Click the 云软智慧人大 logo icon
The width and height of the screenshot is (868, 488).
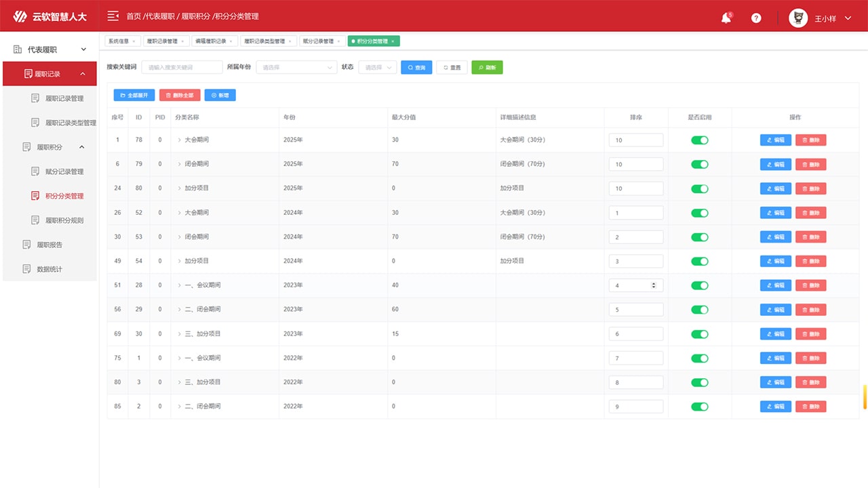click(x=20, y=16)
